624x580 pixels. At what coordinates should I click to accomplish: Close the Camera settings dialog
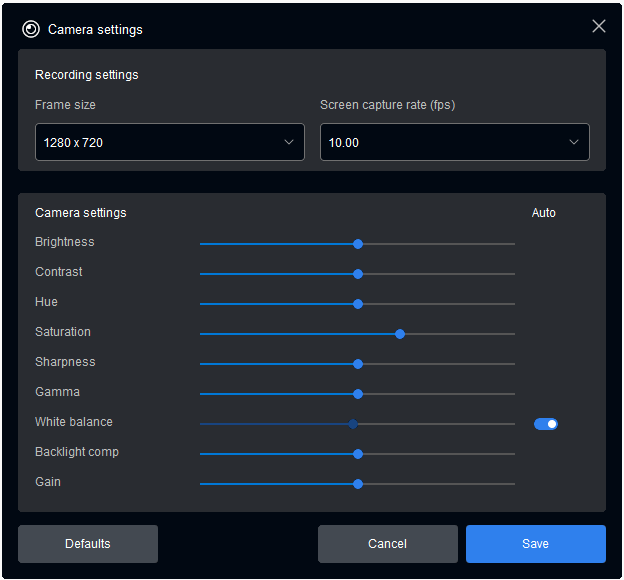pos(599,27)
